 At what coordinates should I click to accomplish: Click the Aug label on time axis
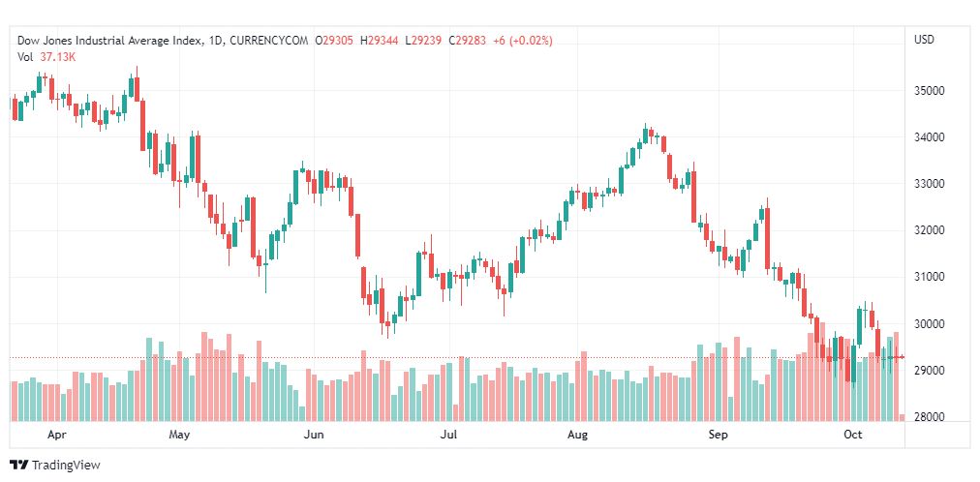coord(577,434)
